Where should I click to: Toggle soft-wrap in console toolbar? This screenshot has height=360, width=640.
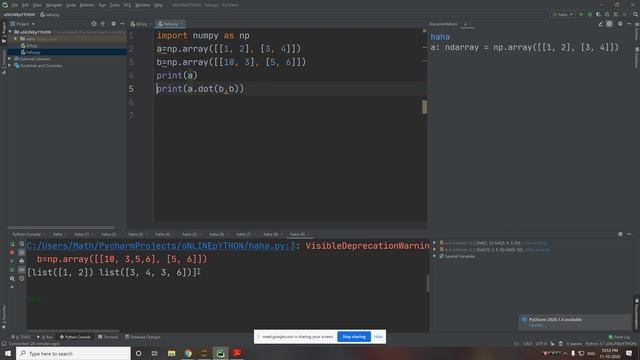point(22,244)
